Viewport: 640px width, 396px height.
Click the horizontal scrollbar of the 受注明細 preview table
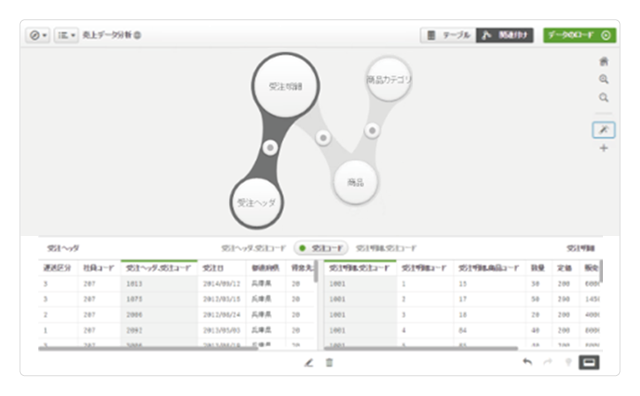click(x=421, y=349)
